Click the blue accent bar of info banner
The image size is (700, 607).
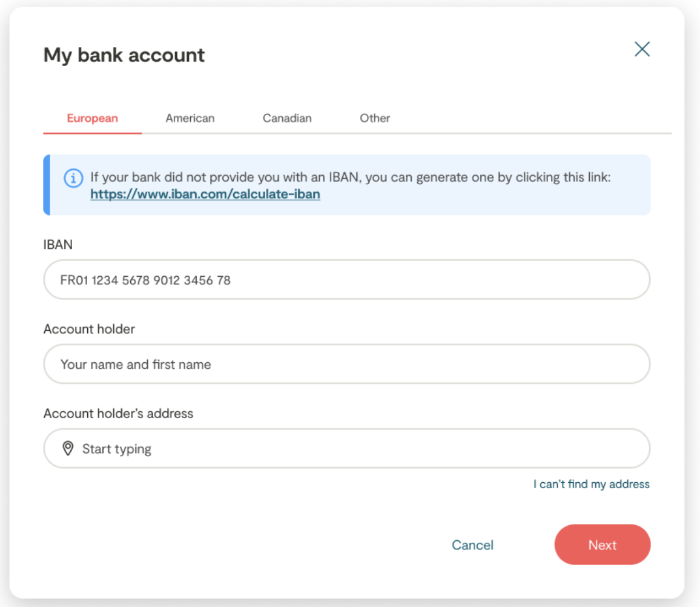[47, 185]
